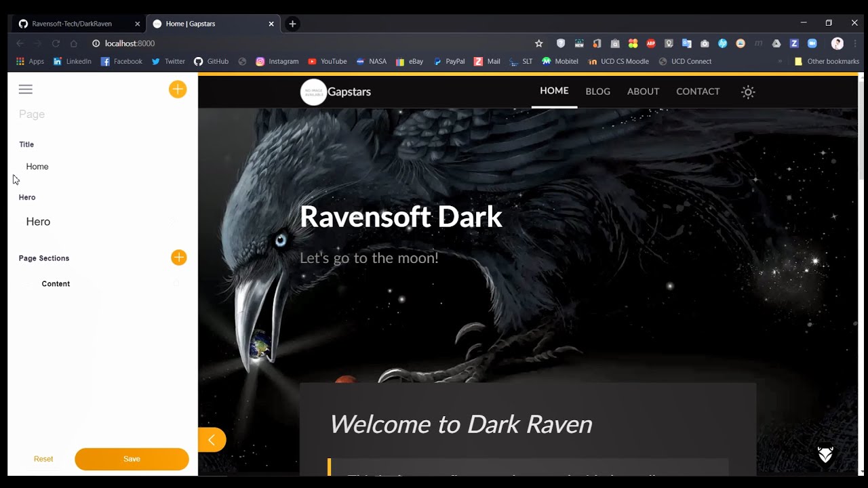Close the Home | Gapstars tab
Image resolution: width=868 pixels, height=488 pixels.
tap(271, 24)
